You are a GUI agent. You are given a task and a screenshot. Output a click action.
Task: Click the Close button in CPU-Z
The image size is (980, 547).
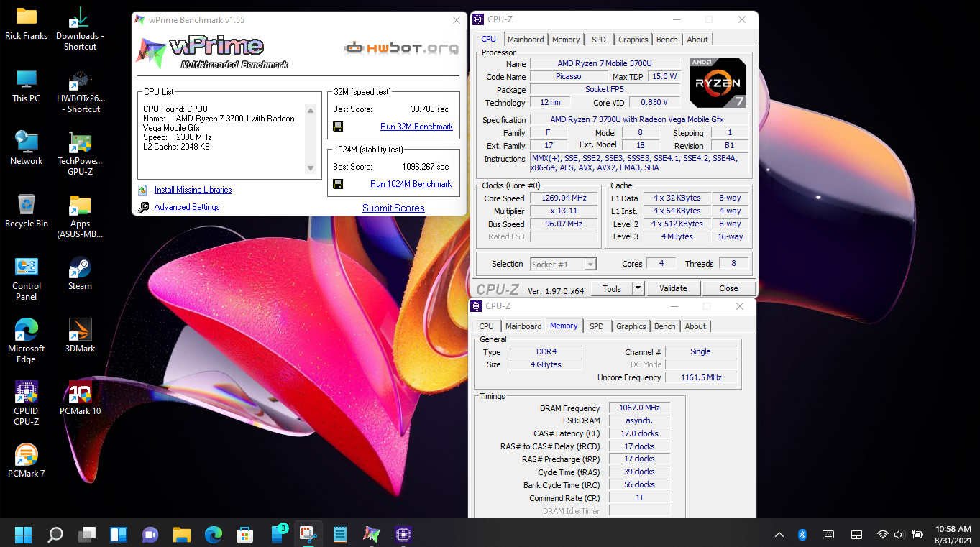pyautogui.click(x=728, y=288)
